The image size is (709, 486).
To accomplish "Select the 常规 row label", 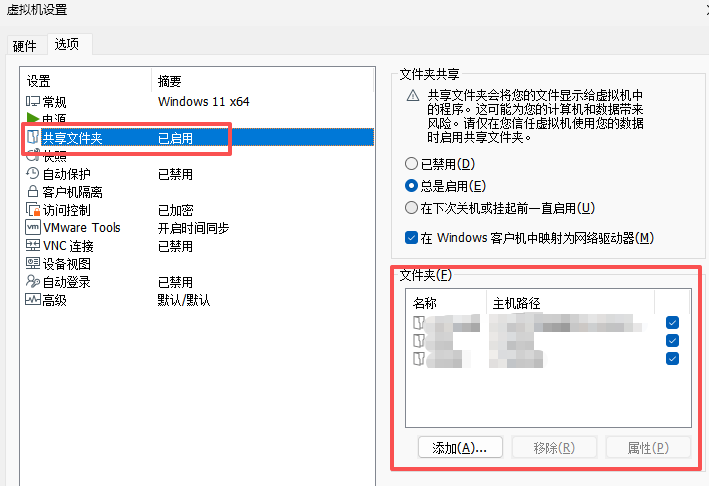I will pyautogui.click(x=54, y=102).
